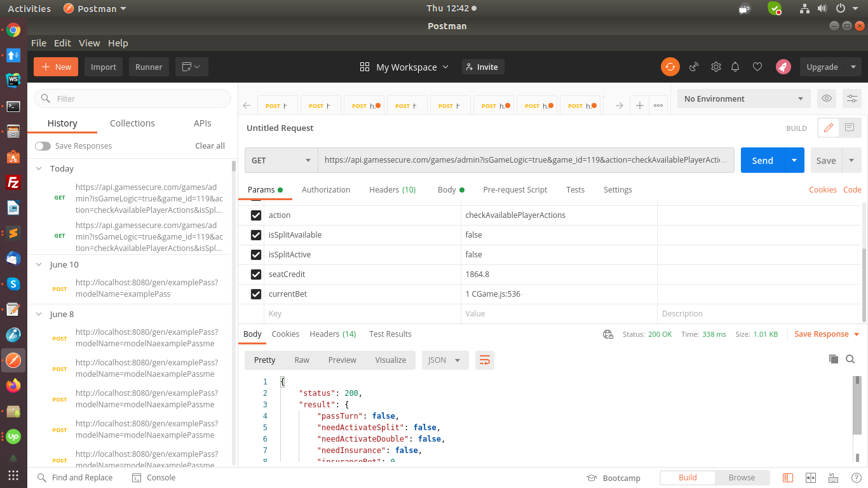Click the history Filter search field
The image size is (868, 488).
pyautogui.click(x=132, y=98)
